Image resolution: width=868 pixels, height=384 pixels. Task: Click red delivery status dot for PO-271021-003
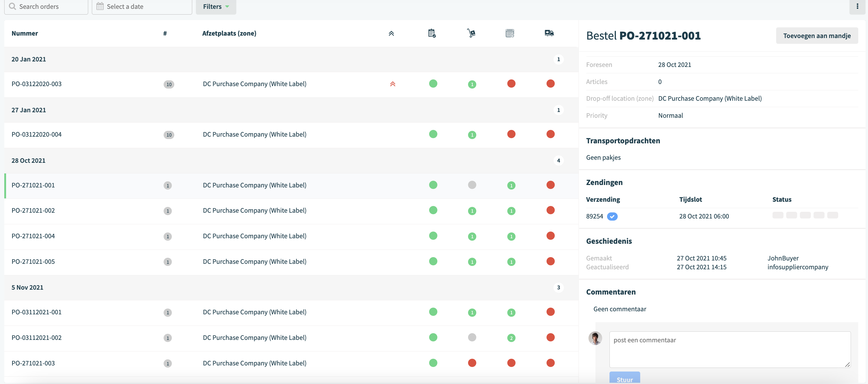point(550,363)
